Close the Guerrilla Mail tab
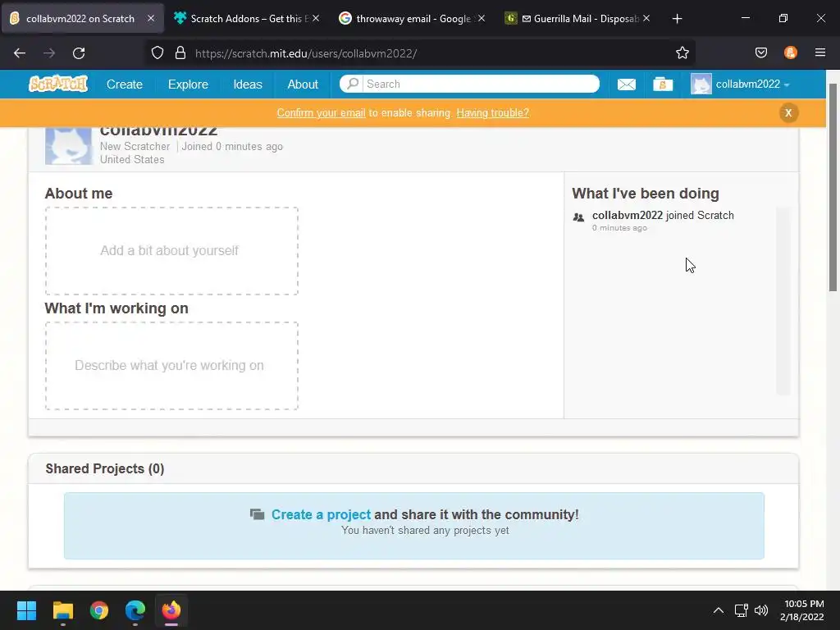The image size is (840, 630). tap(646, 18)
